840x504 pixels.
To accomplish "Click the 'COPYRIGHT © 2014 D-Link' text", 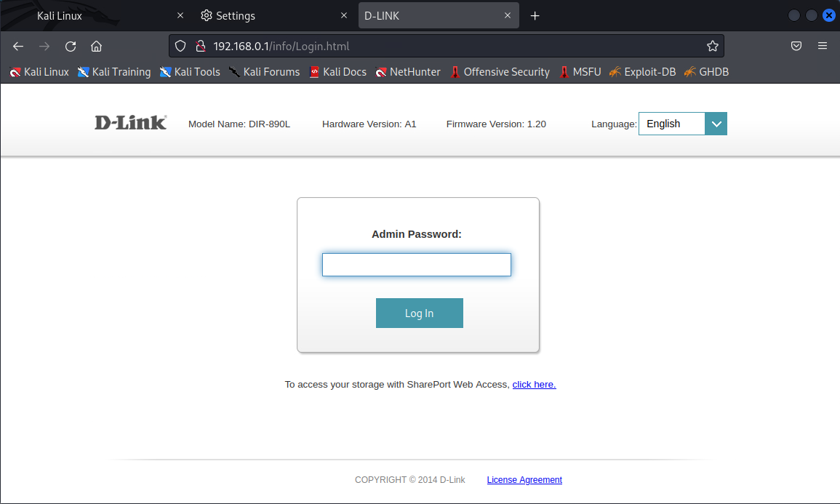I will point(410,480).
